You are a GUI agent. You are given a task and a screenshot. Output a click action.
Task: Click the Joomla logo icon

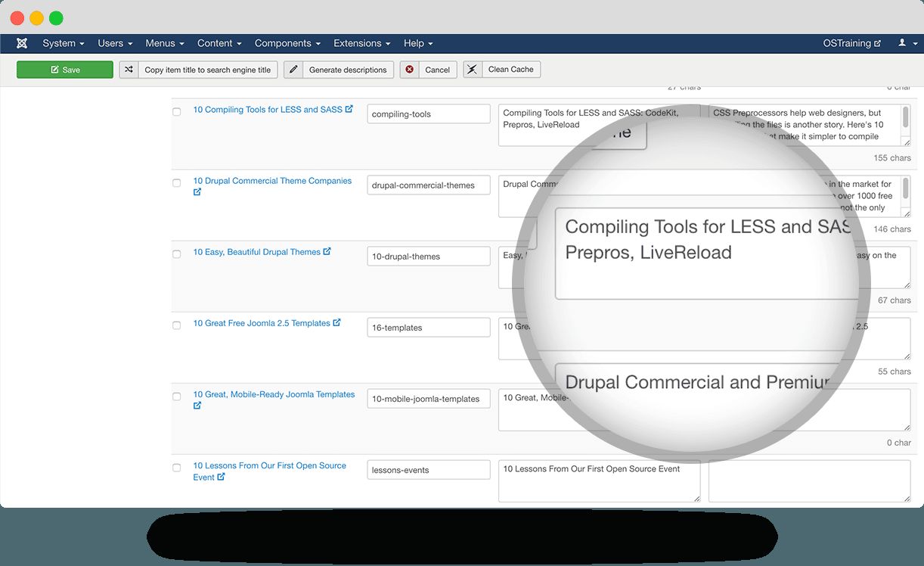[x=22, y=43]
